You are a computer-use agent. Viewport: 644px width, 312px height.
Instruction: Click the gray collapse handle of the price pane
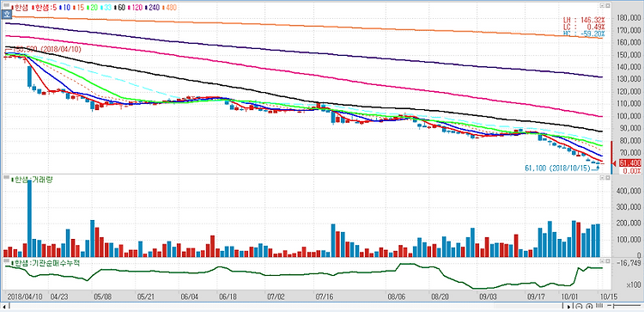(6, 5)
